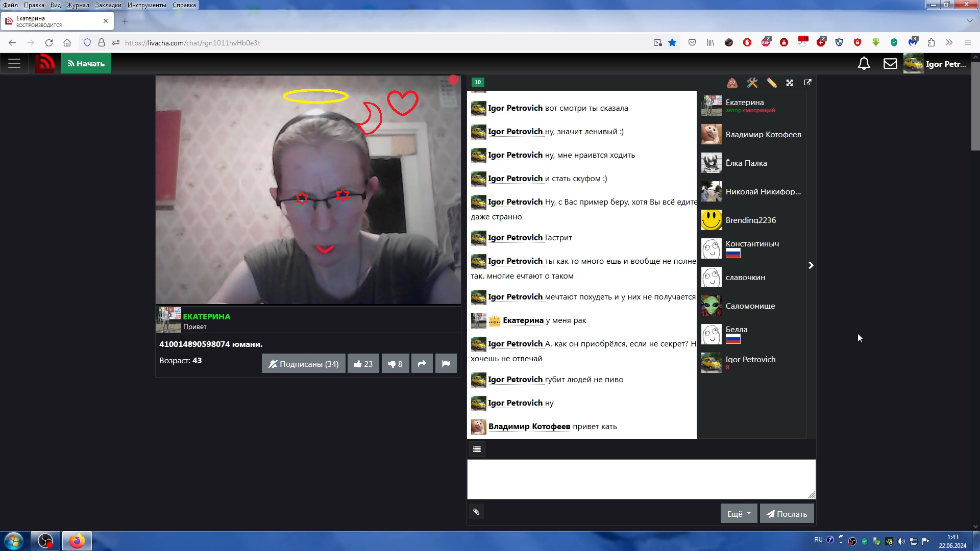Toggle the Подписаны (34) subscription button
980x551 pixels.
304,364
